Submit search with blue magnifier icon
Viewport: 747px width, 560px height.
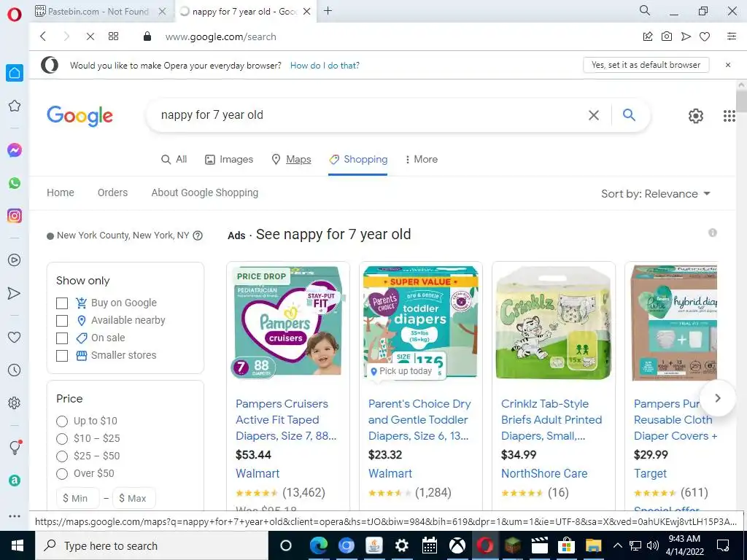click(x=629, y=114)
